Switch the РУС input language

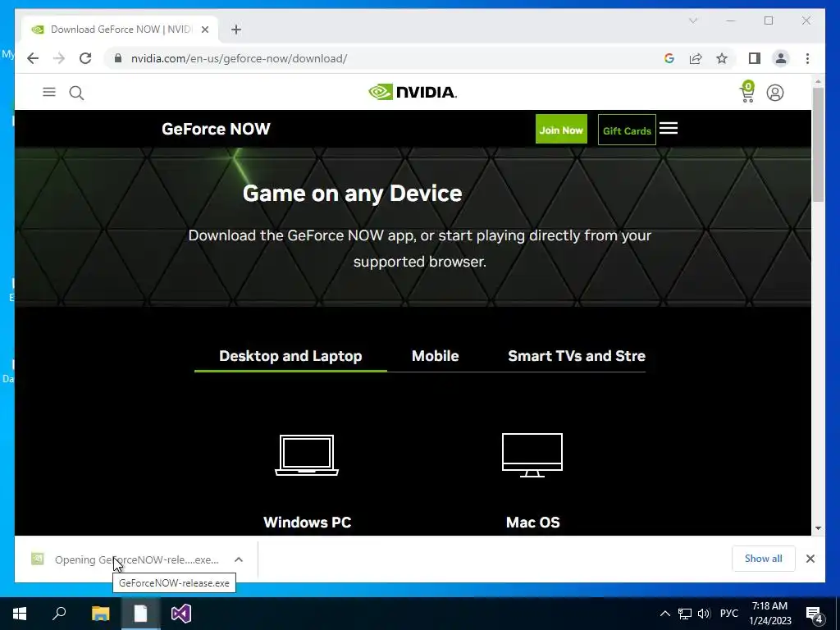728,614
